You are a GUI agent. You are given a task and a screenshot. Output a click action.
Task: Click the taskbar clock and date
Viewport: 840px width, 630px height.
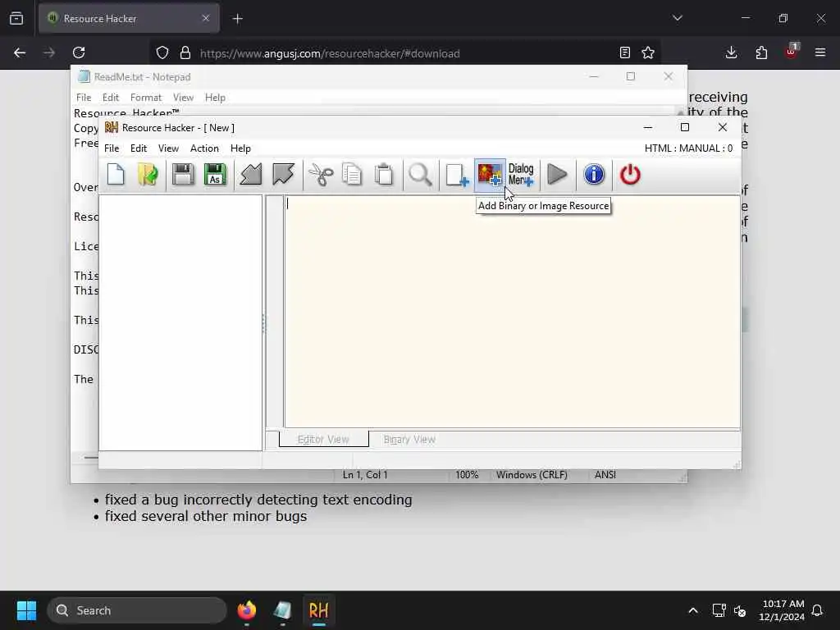coord(782,610)
